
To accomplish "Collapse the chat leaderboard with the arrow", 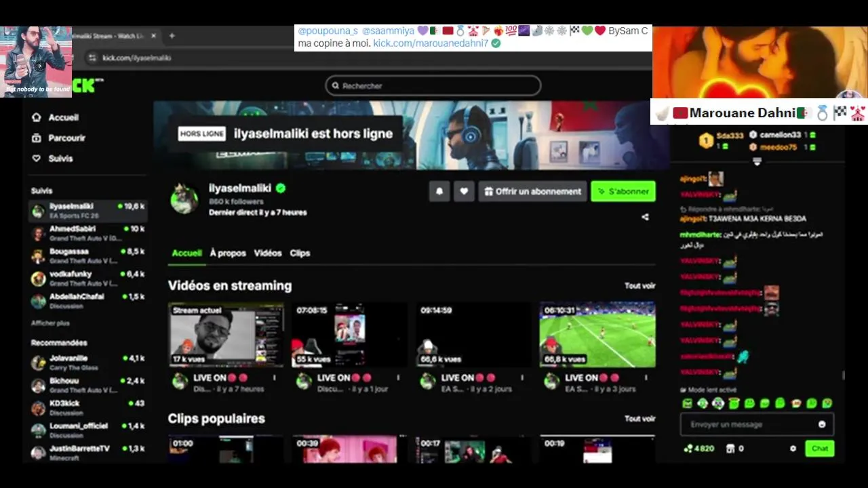I will [757, 161].
